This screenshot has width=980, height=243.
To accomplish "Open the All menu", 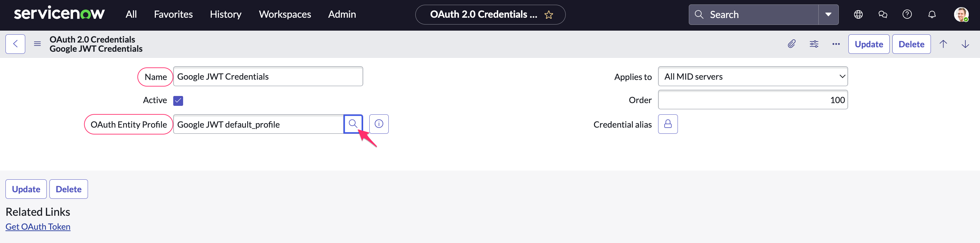I will point(131,14).
